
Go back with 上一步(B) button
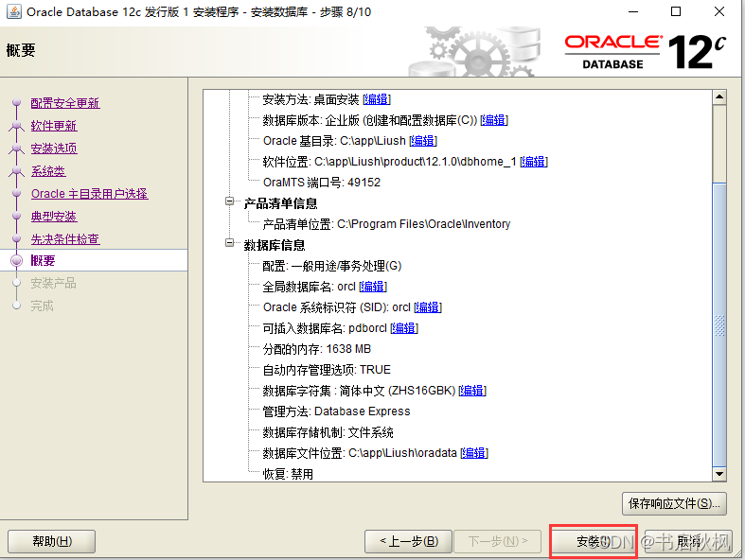point(408,541)
